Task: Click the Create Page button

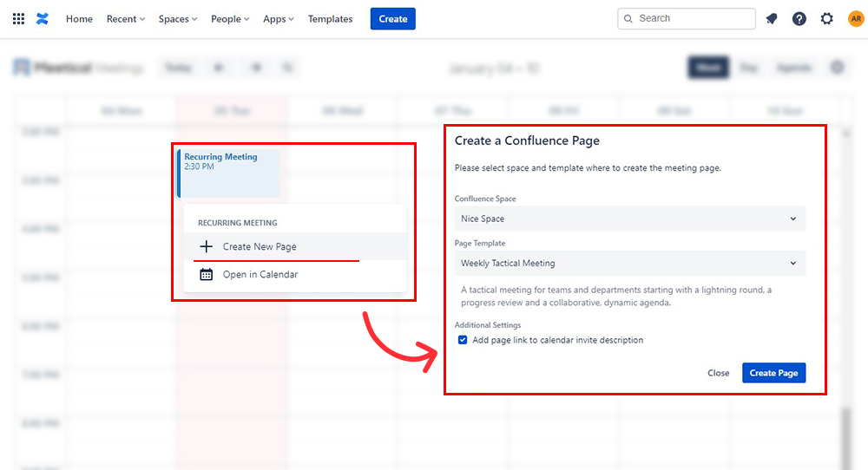Action: pyautogui.click(x=774, y=373)
